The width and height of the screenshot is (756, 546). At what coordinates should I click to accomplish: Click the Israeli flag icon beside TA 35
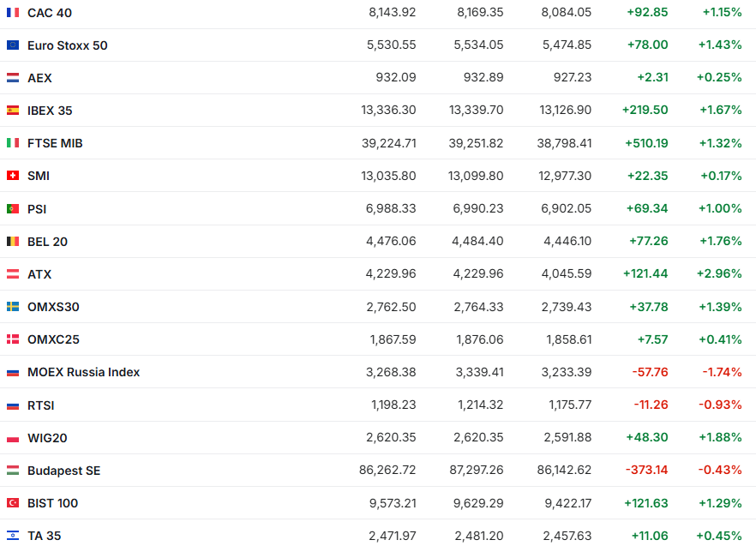pos(13,536)
